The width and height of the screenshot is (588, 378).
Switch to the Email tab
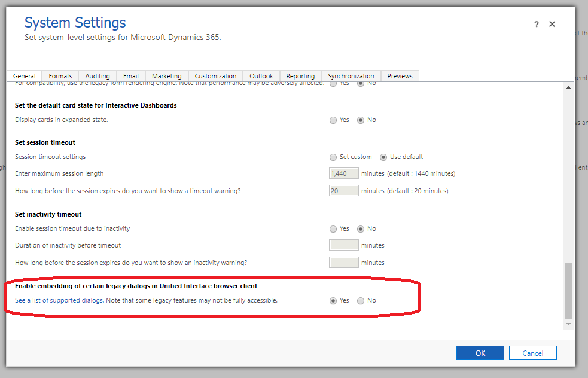coord(130,75)
